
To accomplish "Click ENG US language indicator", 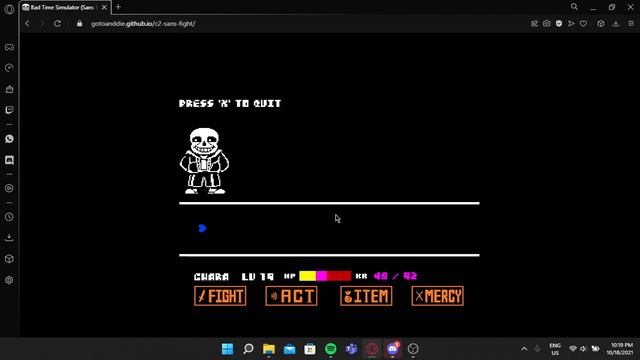I will point(555,349).
